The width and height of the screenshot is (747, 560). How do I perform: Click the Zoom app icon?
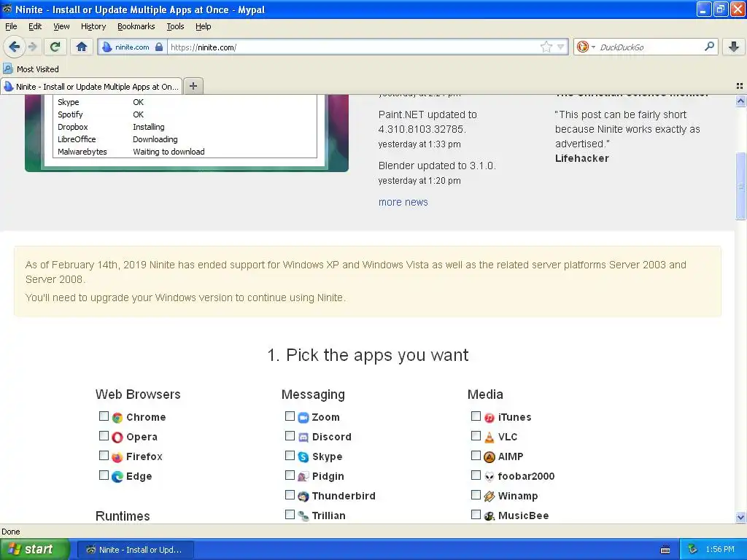click(303, 418)
